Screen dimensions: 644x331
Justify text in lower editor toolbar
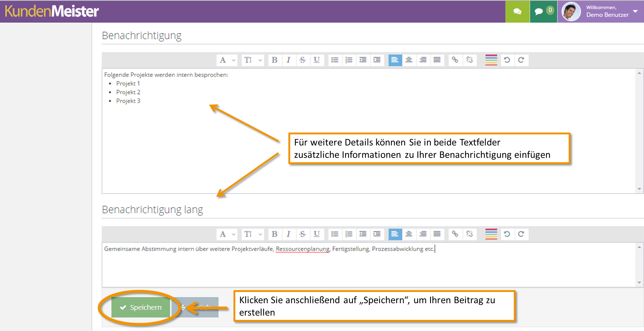pos(437,234)
